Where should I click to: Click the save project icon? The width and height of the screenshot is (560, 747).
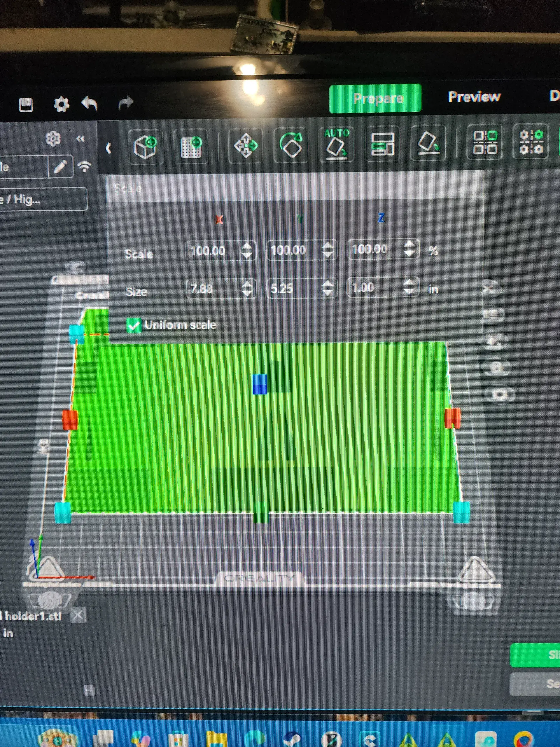(x=26, y=105)
